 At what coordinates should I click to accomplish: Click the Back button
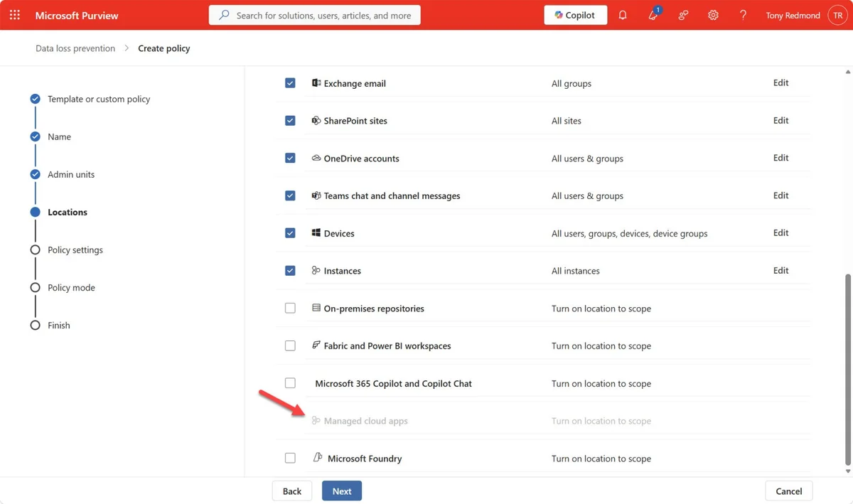pos(292,491)
